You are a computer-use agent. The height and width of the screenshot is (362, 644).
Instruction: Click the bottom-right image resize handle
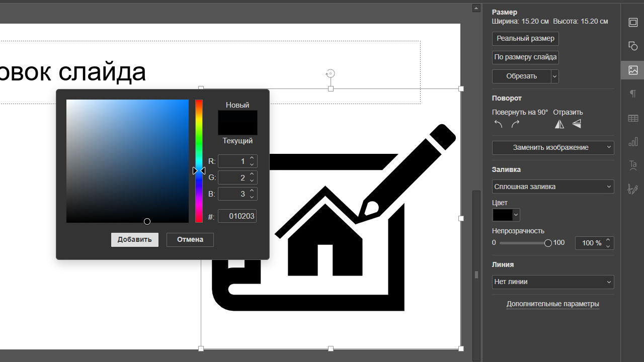point(461,348)
